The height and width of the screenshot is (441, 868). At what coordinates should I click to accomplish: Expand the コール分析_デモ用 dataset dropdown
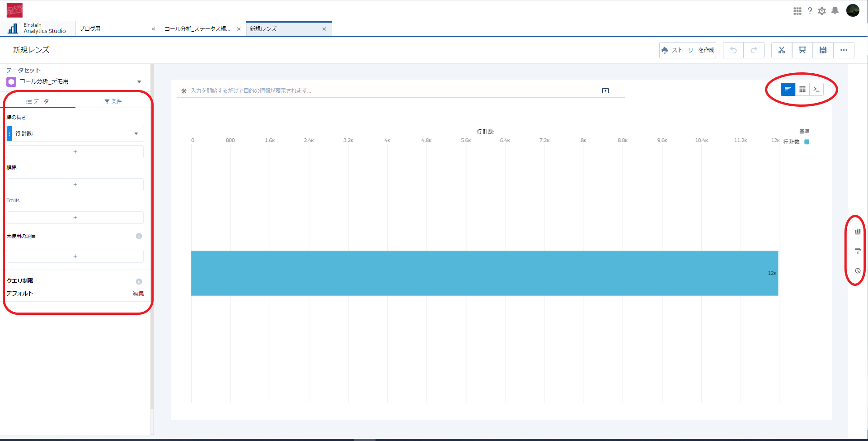click(x=139, y=82)
